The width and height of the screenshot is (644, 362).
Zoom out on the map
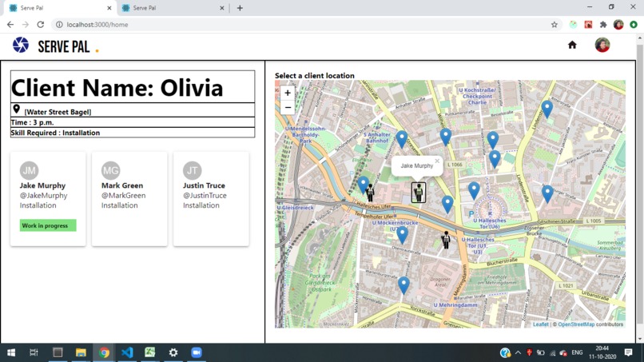coord(288,108)
